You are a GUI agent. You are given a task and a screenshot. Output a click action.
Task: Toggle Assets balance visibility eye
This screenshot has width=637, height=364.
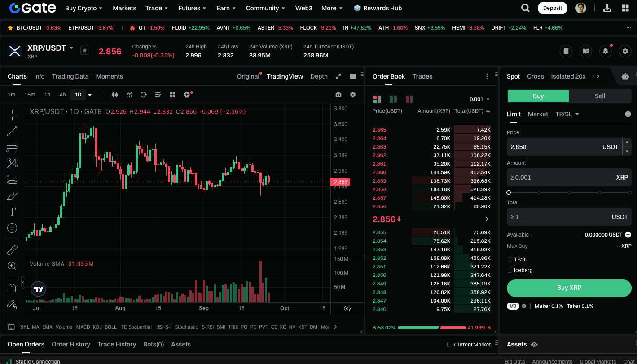pyautogui.click(x=534, y=345)
